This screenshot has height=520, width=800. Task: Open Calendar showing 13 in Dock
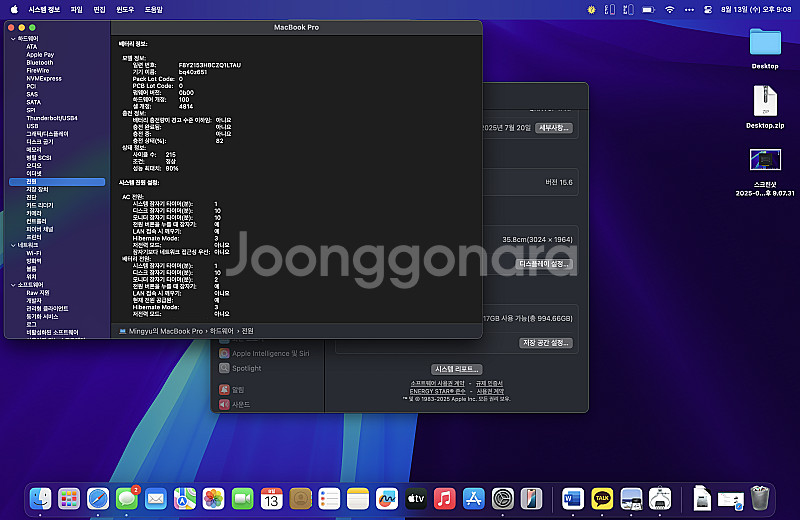[271, 499]
